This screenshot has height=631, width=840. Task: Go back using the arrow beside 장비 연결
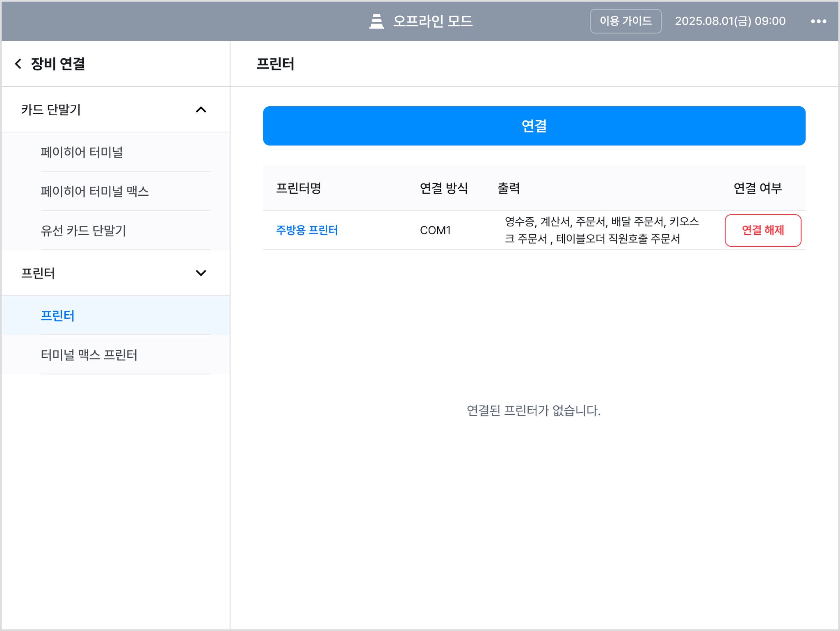pos(18,64)
